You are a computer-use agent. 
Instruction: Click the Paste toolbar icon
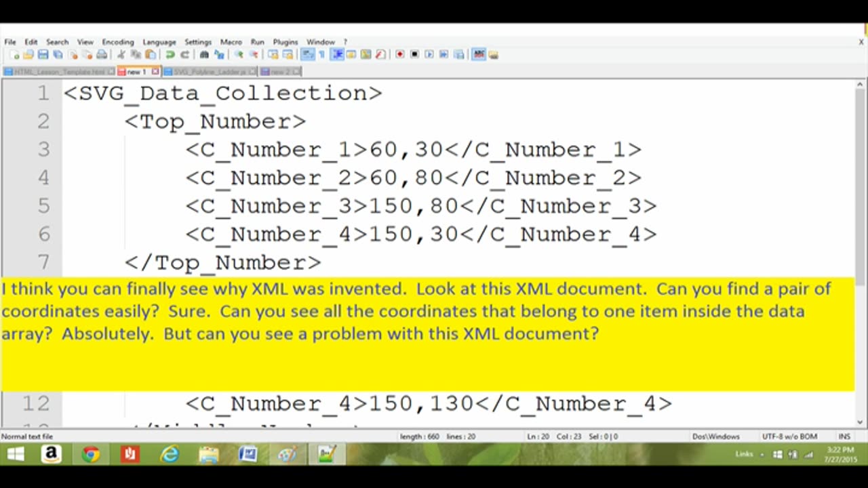coord(151,55)
